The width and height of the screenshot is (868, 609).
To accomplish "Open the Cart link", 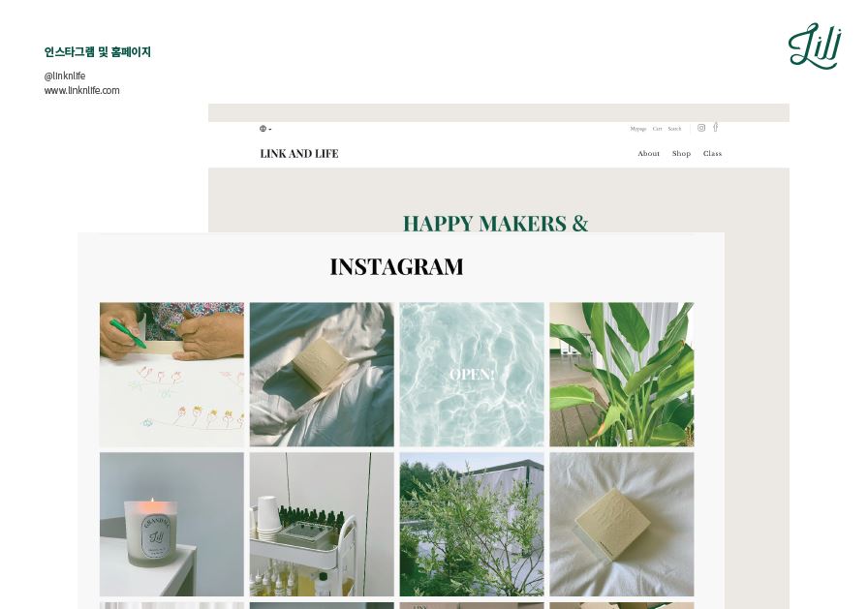I will pos(657,129).
